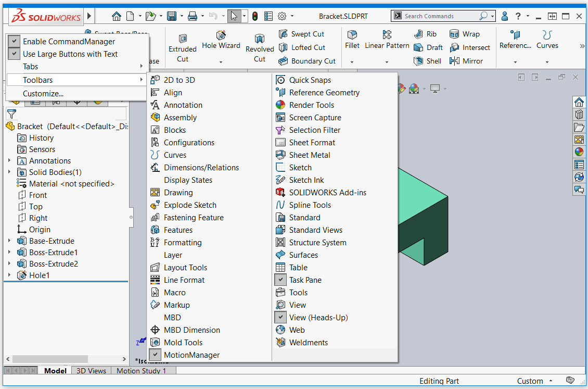
Task: Select the Shell feature tool
Action: click(428, 61)
